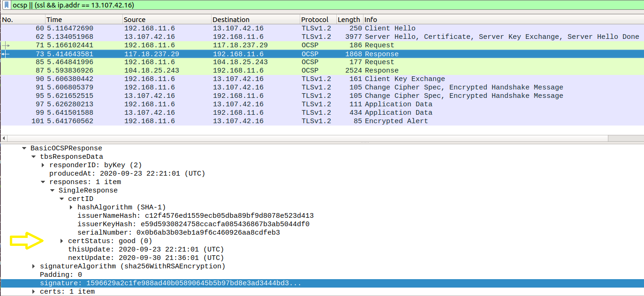Select the highlighted signature line
This screenshot has width=644, height=296.
click(x=322, y=283)
